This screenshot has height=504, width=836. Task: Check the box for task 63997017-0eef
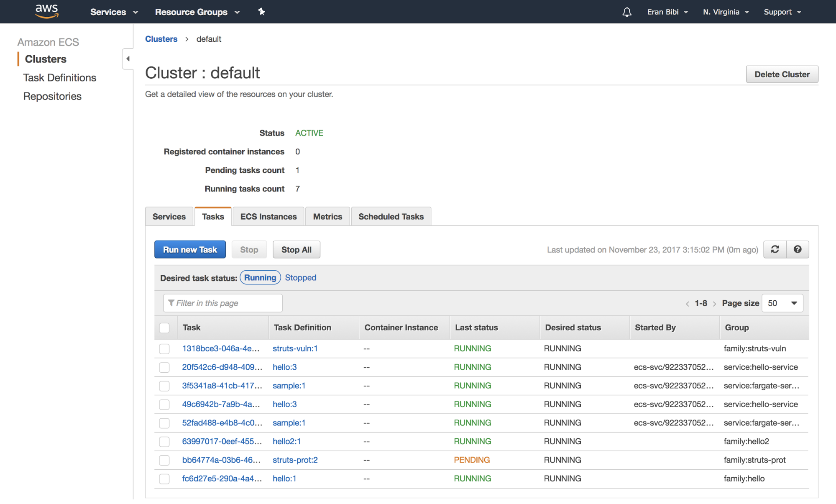coord(164,442)
